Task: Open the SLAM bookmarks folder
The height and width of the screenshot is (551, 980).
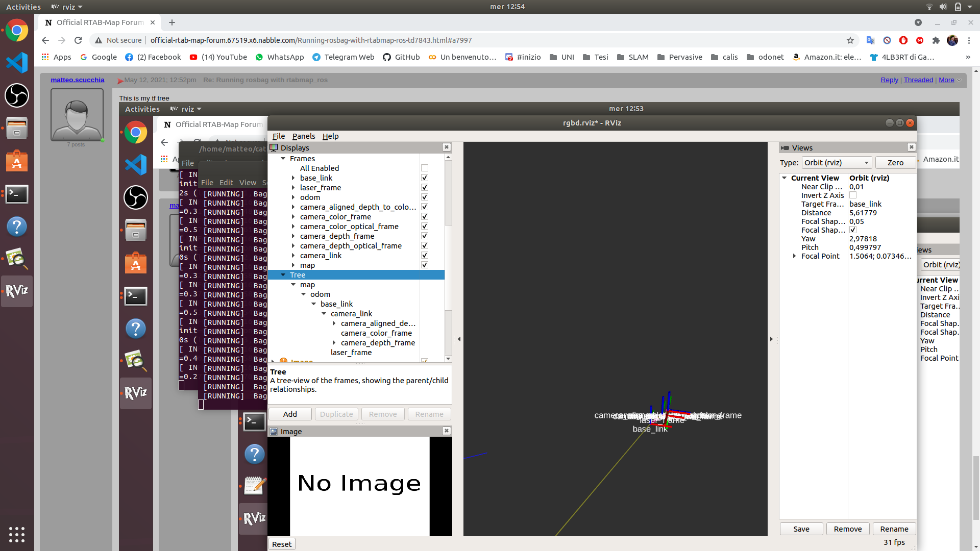Action: tap(632, 57)
